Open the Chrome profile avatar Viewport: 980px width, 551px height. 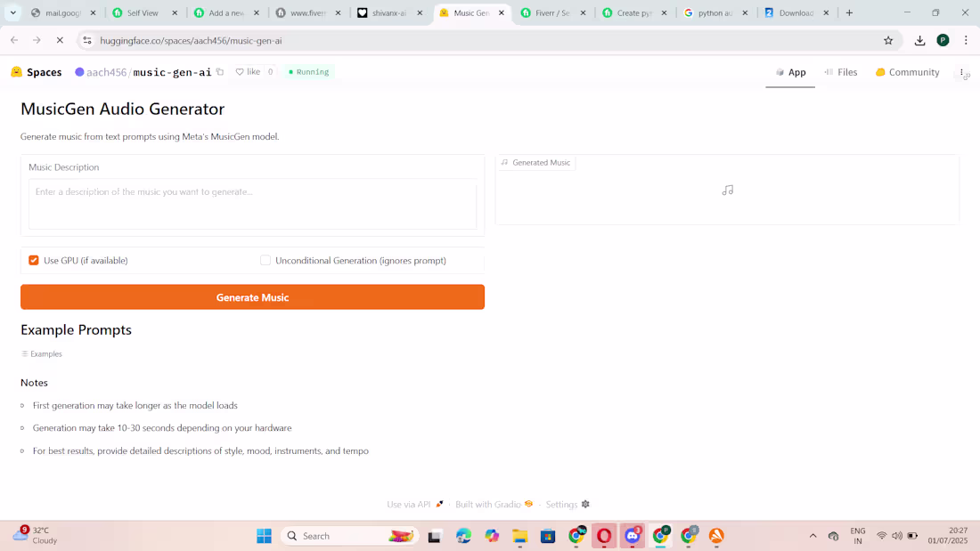pos(943,41)
